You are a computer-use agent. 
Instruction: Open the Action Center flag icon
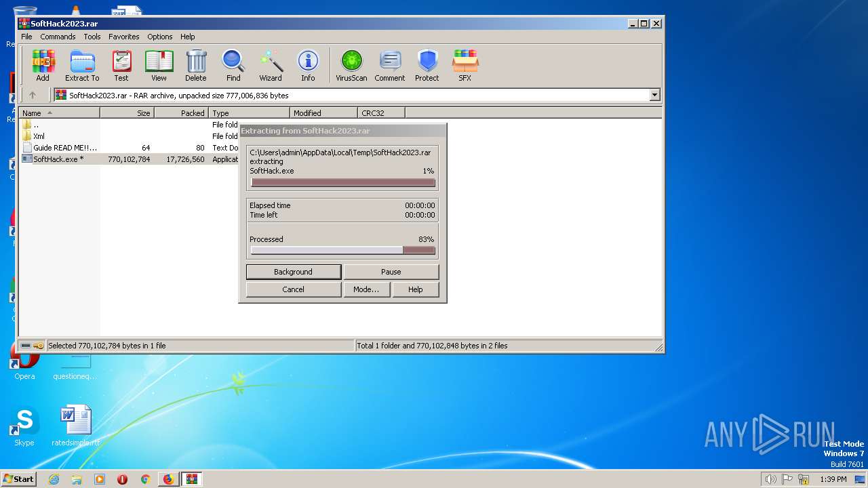(x=787, y=479)
